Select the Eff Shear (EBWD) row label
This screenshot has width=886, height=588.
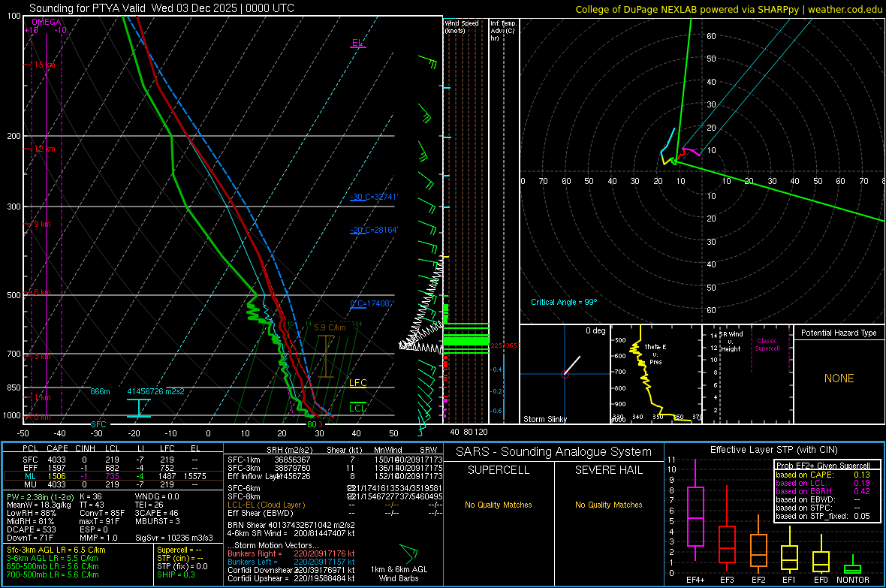click(260, 514)
